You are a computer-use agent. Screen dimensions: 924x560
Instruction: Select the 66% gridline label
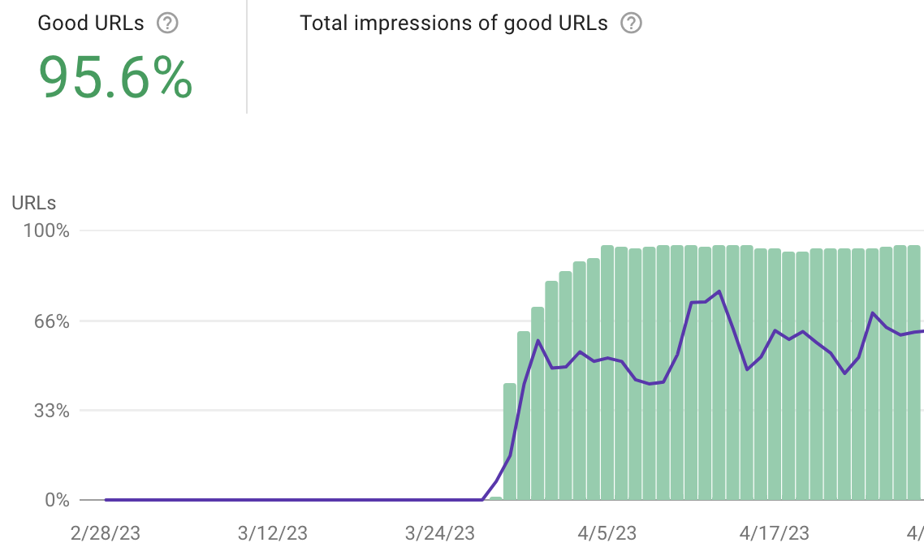(50, 321)
